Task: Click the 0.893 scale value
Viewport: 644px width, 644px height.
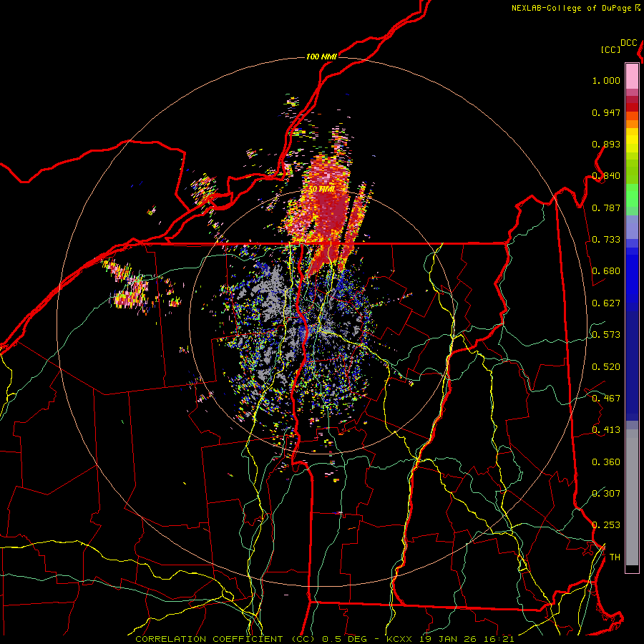Action: pos(606,144)
